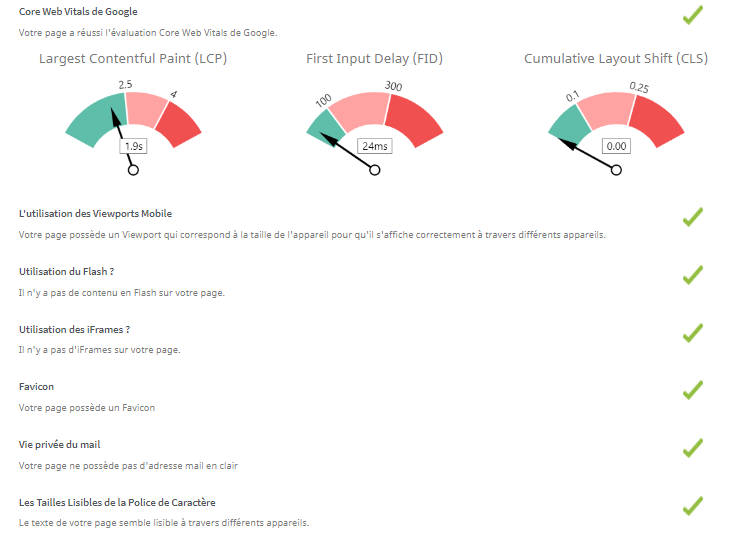Click the Favicon section heading

[x=36, y=386]
